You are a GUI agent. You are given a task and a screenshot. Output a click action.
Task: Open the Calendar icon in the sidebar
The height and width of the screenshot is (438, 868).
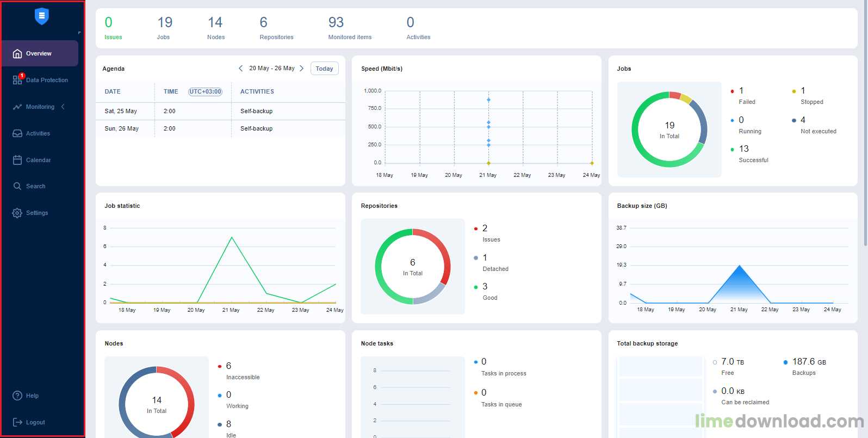(17, 160)
